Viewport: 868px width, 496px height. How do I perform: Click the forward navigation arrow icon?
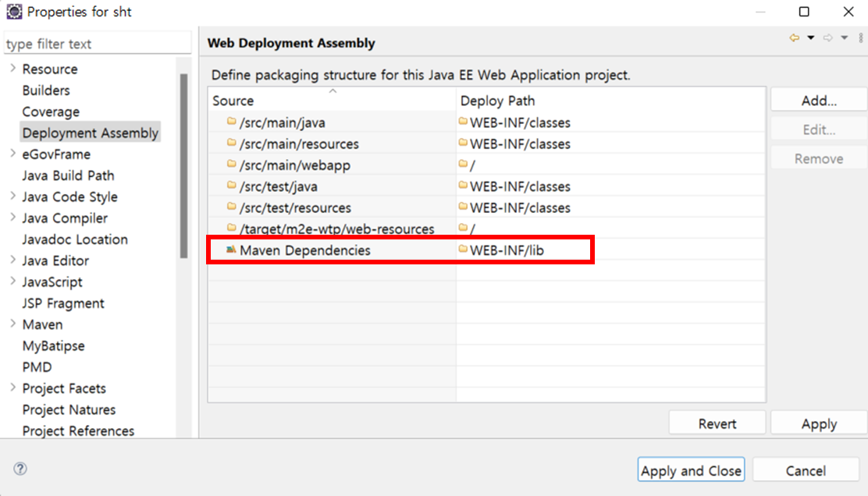(x=828, y=37)
